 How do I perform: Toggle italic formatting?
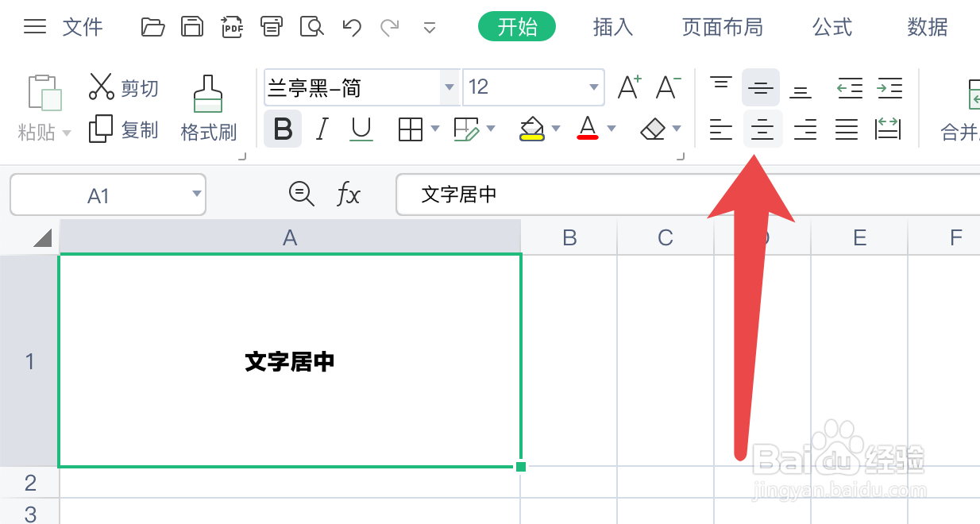pos(322,129)
